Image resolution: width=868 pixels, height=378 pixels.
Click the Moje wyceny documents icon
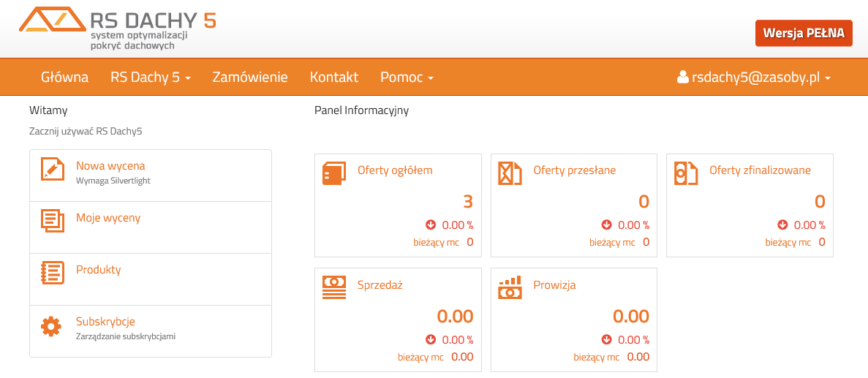coord(52,220)
